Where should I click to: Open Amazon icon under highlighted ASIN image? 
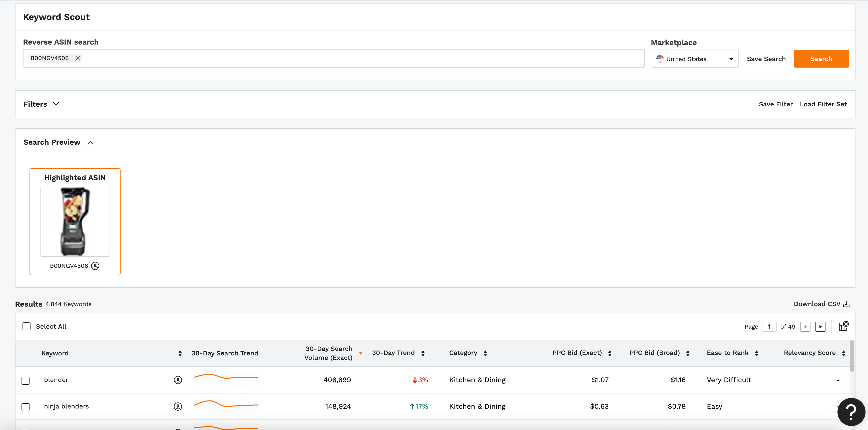tap(95, 266)
